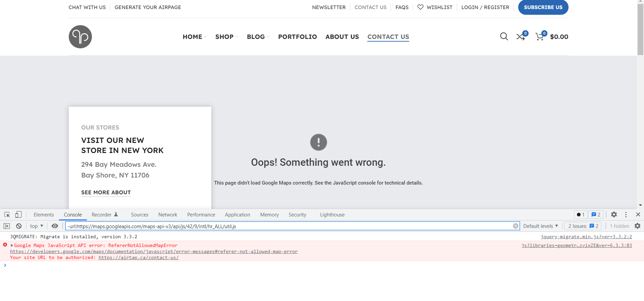
Task: Click the console prompt input line
Action: coord(322,265)
